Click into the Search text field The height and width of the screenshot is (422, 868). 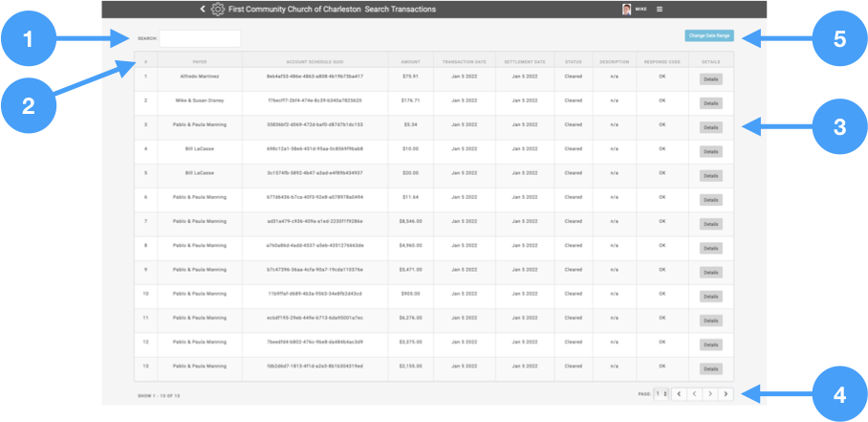pos(200,38)
